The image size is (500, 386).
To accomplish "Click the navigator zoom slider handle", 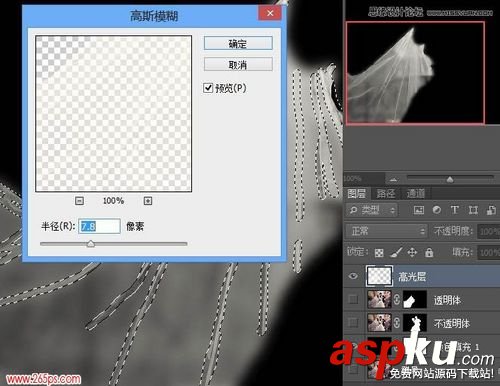I will [450, 180].
